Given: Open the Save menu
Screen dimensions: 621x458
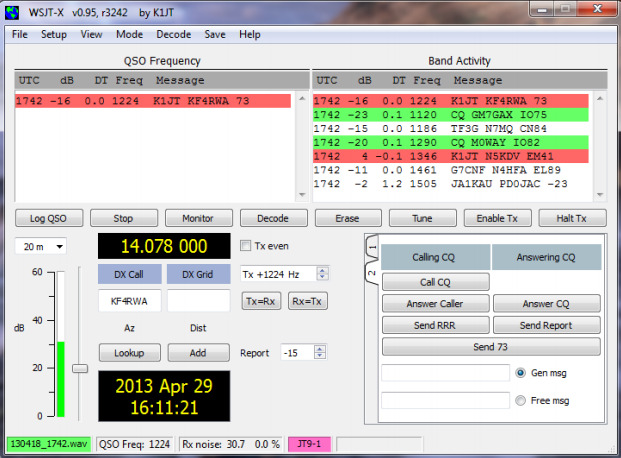Looking at the screenshot, I should (215, 34).
